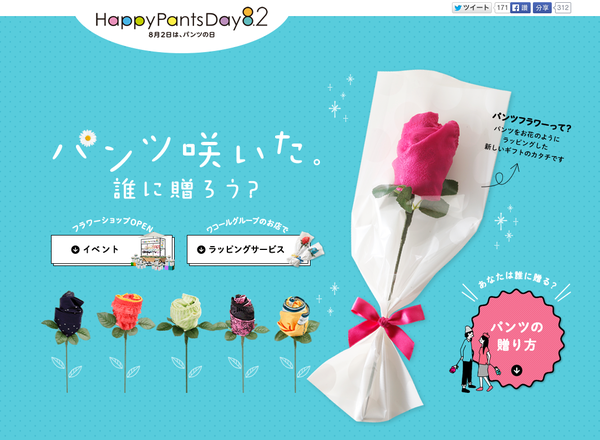Click the down arrow icon on ラッピングサービス

click(201, 249)
